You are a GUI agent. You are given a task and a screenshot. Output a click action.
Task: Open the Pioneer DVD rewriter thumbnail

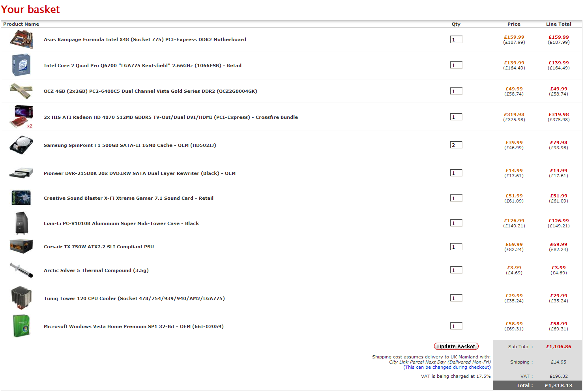click(x=21, y=173)
